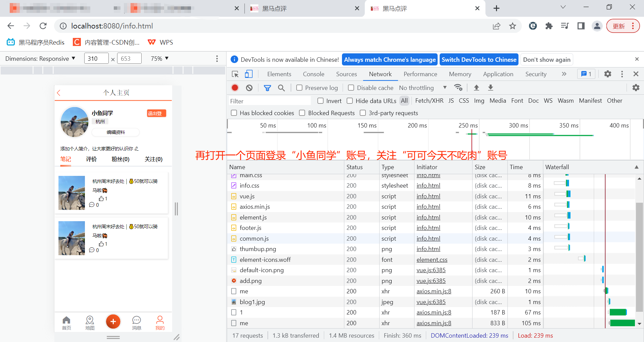Search within network requests
This screenshot has height=342, width=644.
coord(282,88)
